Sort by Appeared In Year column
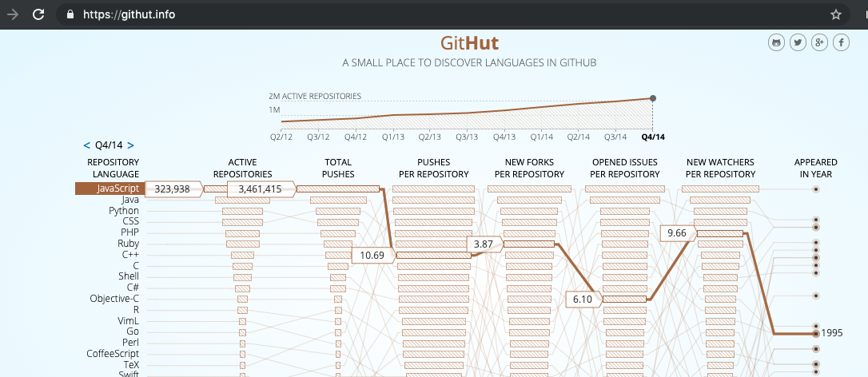 (x=816, y=168)
